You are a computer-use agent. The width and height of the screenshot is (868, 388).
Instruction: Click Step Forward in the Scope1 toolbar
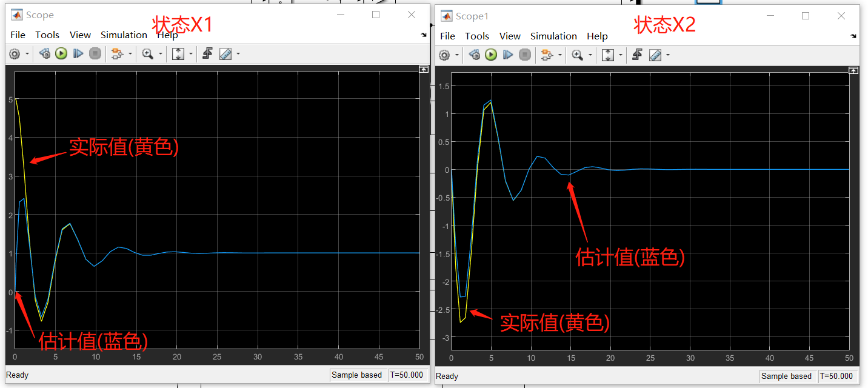[508, 55]
